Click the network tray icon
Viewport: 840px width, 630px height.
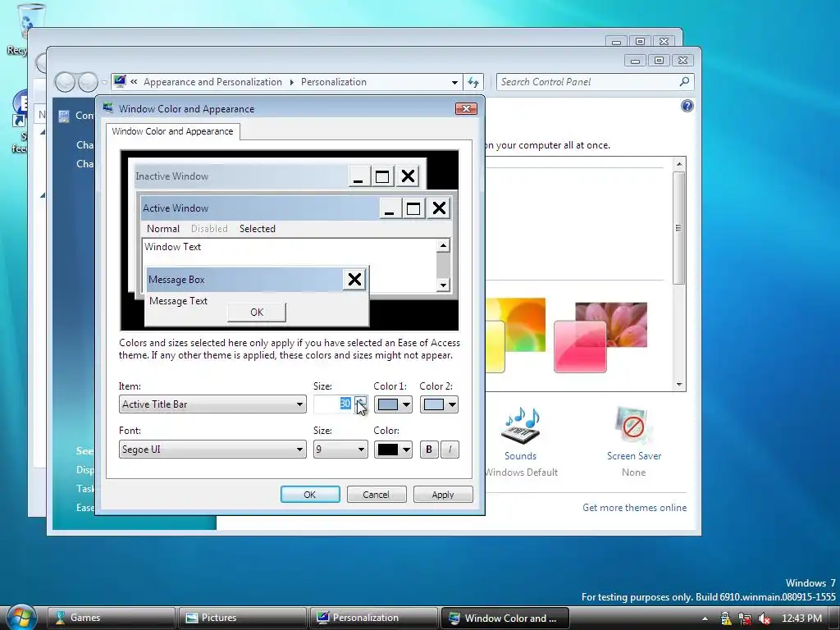745,619
